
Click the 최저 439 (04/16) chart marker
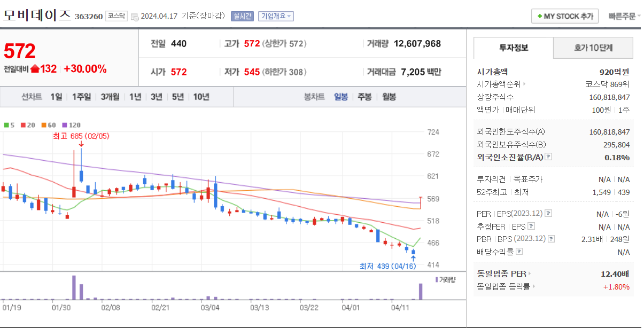[x=388, y=266]
